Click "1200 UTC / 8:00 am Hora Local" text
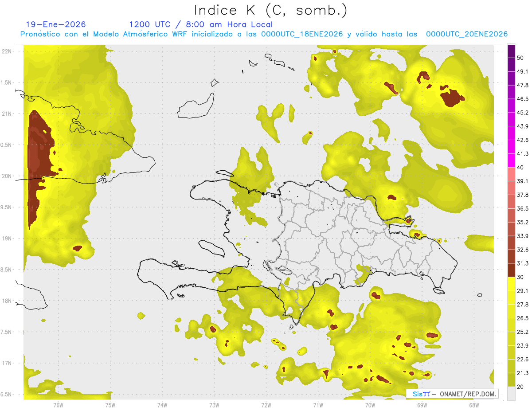 [201, 24]
